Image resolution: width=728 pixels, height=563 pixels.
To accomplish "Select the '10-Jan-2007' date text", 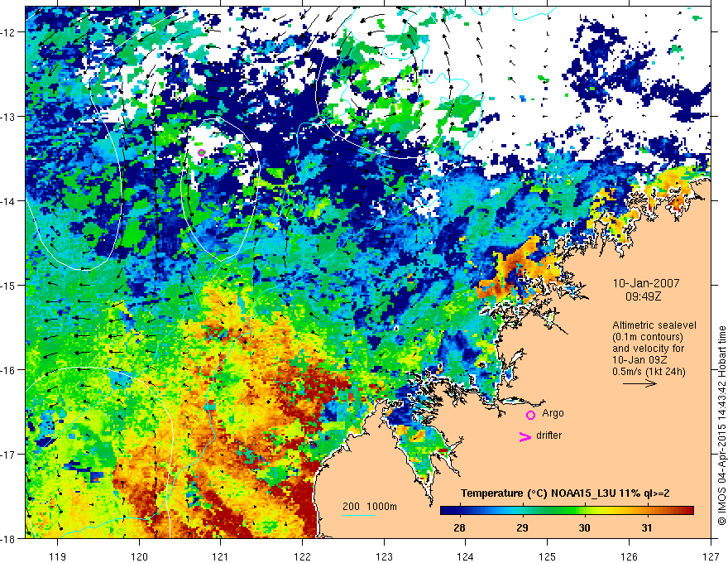I will click(x=646, y=283).
